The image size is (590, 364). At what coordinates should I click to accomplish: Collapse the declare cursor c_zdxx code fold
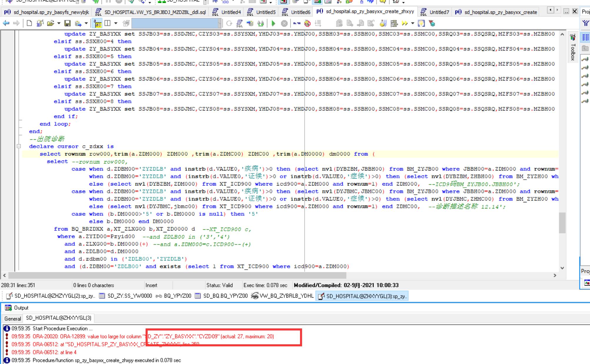(x=19, y=146)
